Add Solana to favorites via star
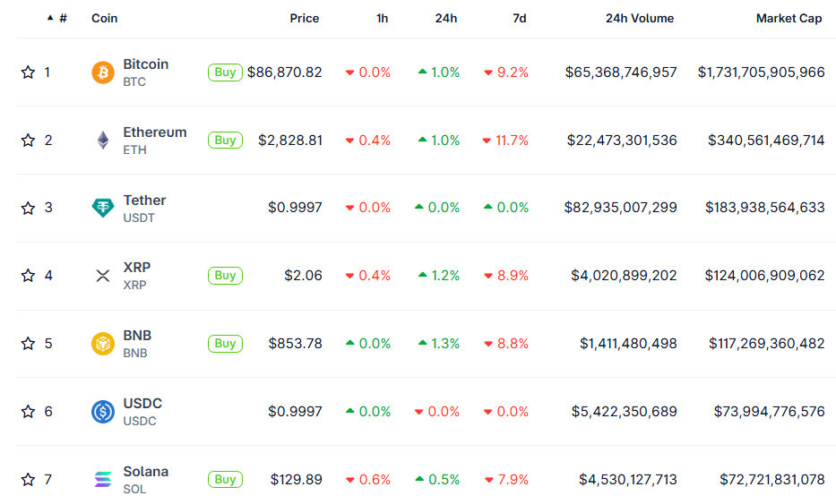The image size is (836, 504). click(x=28, y=480)
